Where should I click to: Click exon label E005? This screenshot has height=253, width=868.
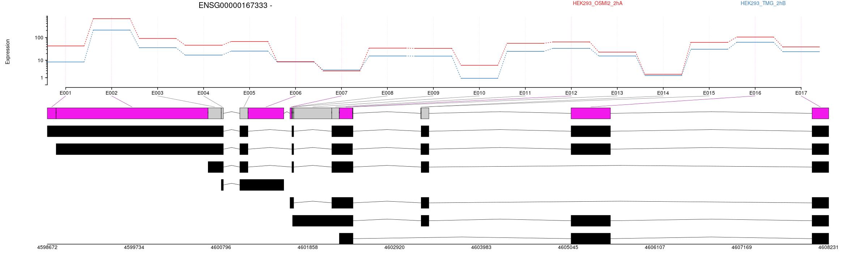pos(249,93)
